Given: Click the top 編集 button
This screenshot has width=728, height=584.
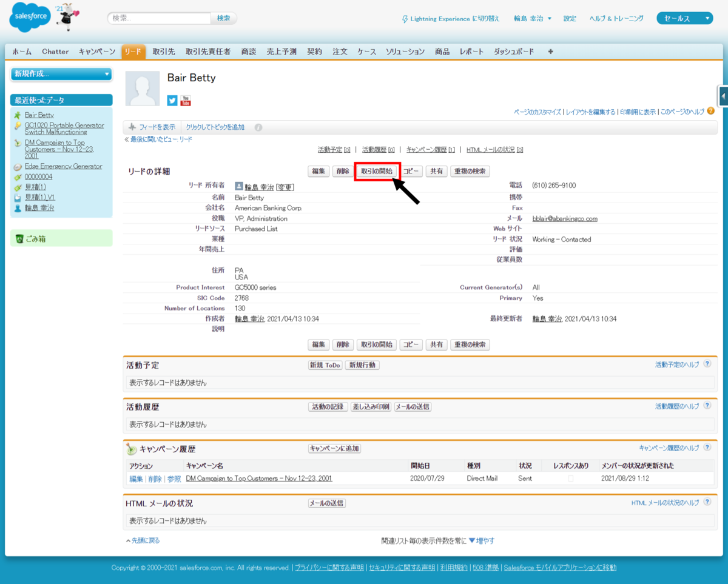Looking at the screenshot, I should [x=318, y=172].
